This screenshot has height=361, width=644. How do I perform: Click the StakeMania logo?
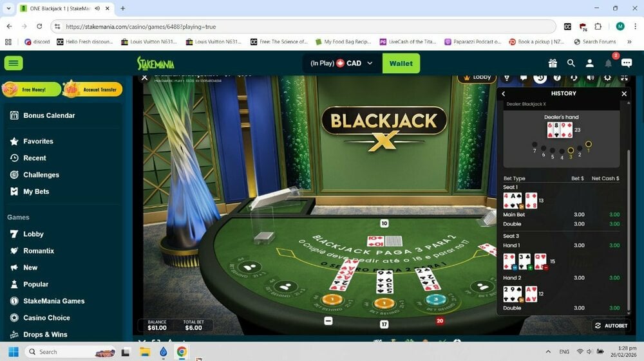[155, 63]
